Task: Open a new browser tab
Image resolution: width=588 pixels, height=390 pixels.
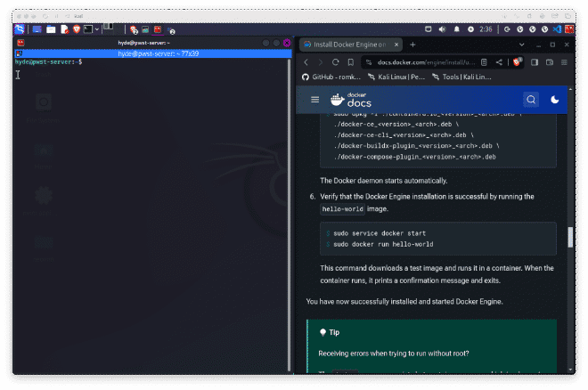Action: 412,45
